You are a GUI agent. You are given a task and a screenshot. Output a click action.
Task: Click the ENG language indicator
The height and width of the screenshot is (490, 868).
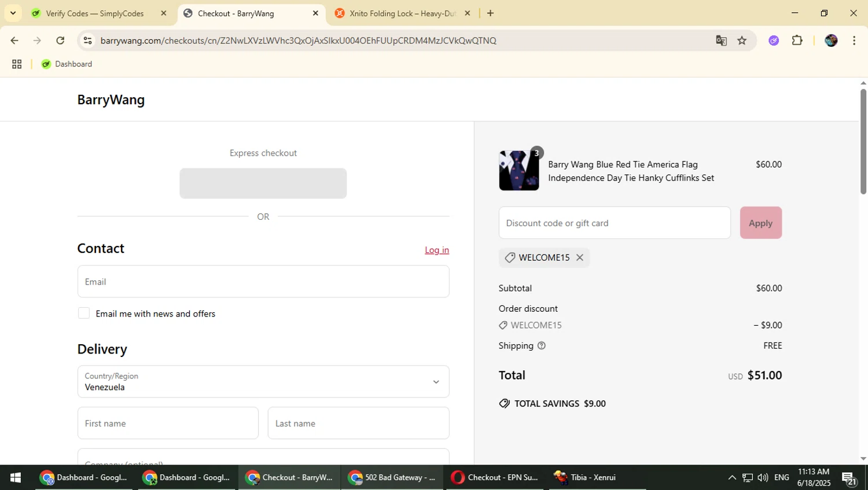782,477
